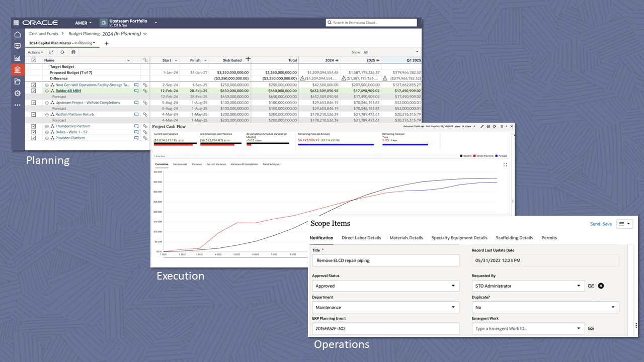Screen dimensions: 644x362
Task: Open the Actions dropdown menu
Action: coord(35,52)
